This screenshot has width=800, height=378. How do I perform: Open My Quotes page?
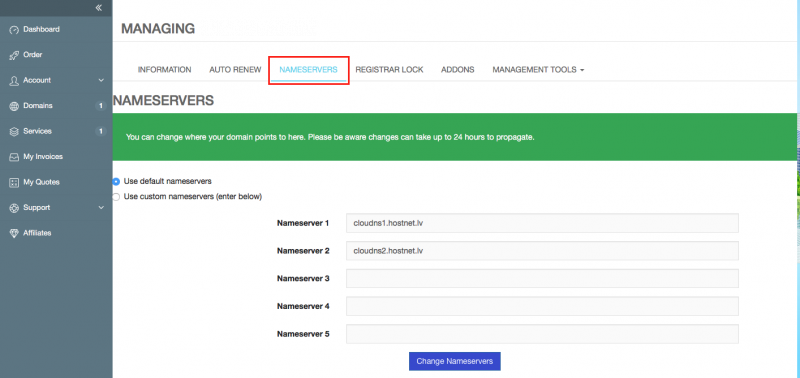(41, 182)
